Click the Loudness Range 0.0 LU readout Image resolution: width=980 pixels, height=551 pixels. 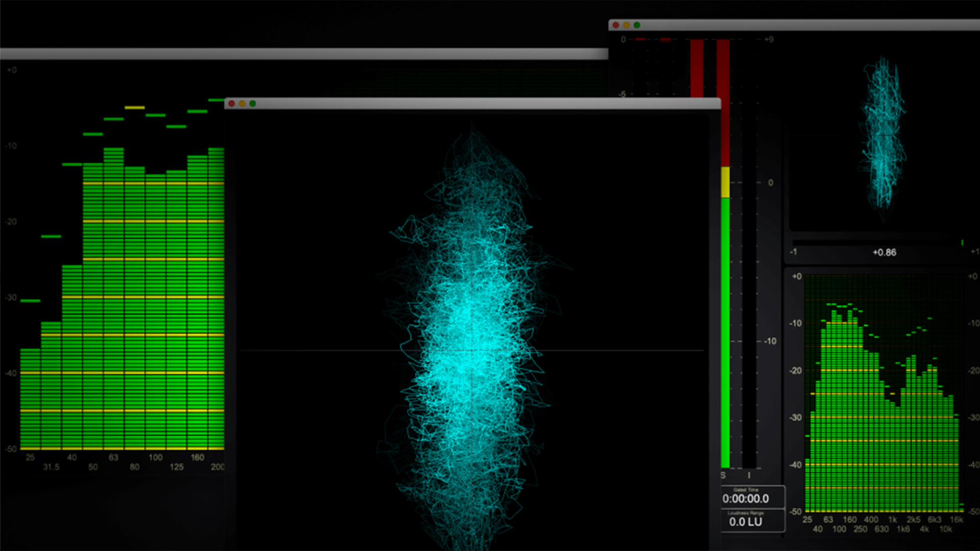[x=746, y=521]
